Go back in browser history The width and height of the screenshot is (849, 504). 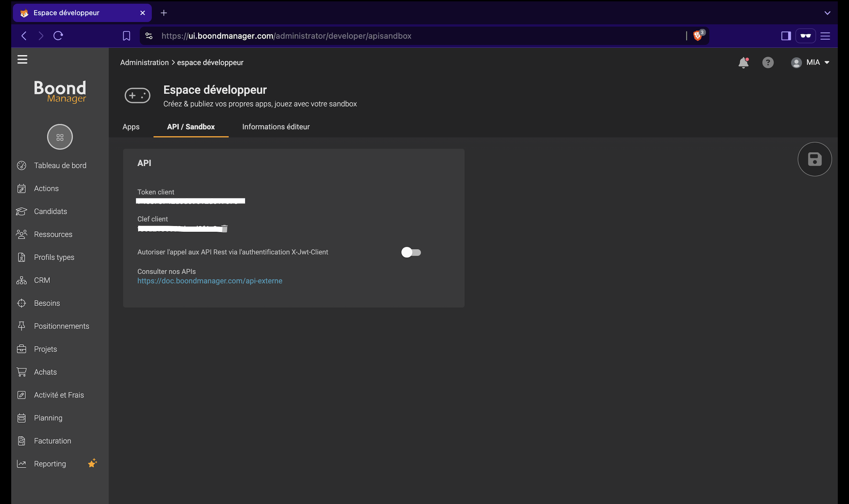(24, 36)
